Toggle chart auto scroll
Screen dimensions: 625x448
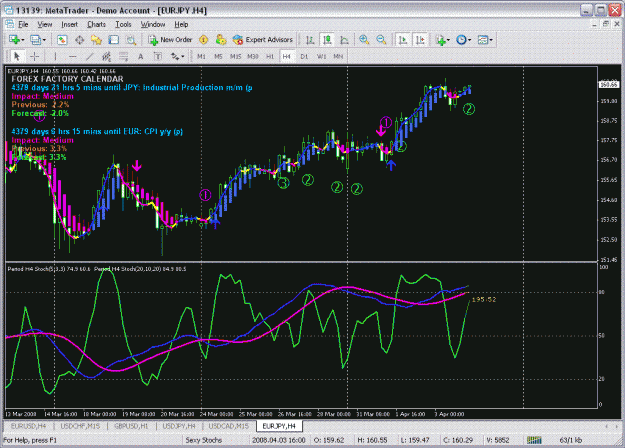click(403, 40)
